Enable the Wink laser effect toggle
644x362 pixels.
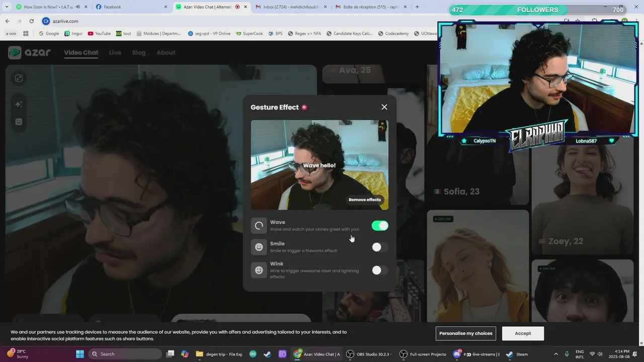[380, 270]
